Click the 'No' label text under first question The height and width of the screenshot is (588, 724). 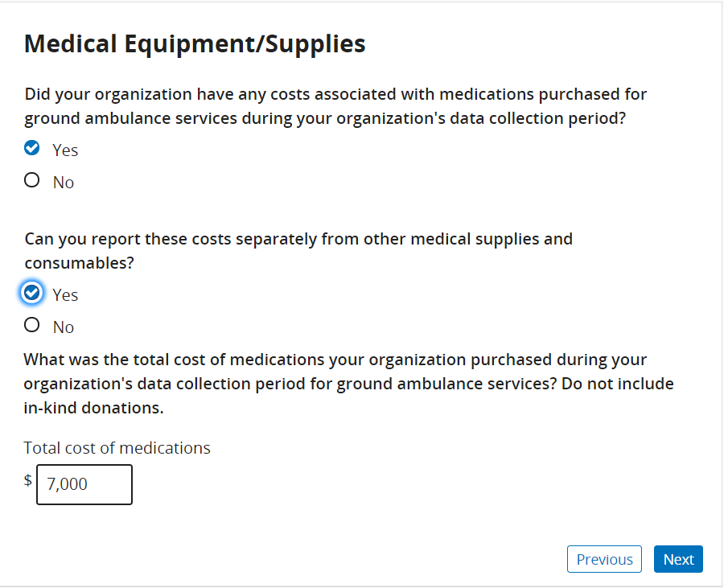[x=64, y=183]
